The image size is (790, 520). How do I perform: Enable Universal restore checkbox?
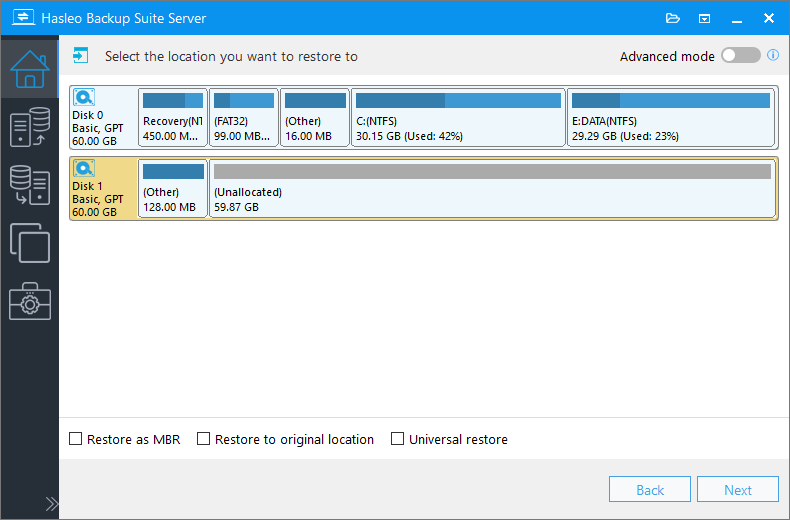pos(398,439)
